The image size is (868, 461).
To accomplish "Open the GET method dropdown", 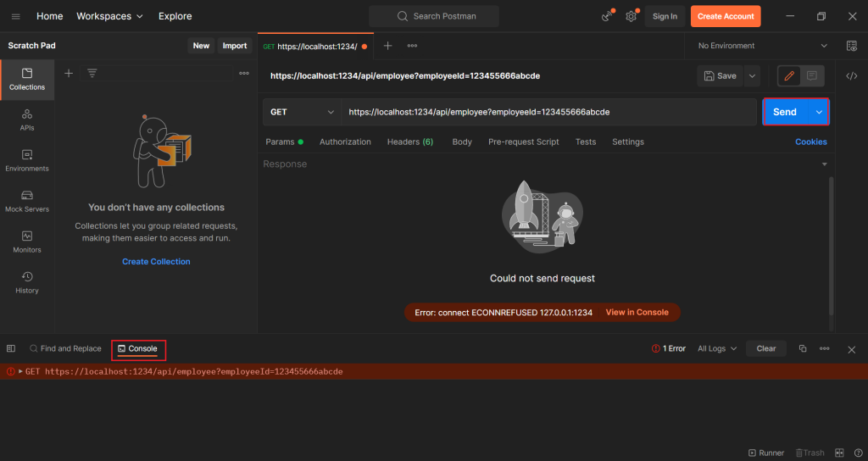I will 303,112.
